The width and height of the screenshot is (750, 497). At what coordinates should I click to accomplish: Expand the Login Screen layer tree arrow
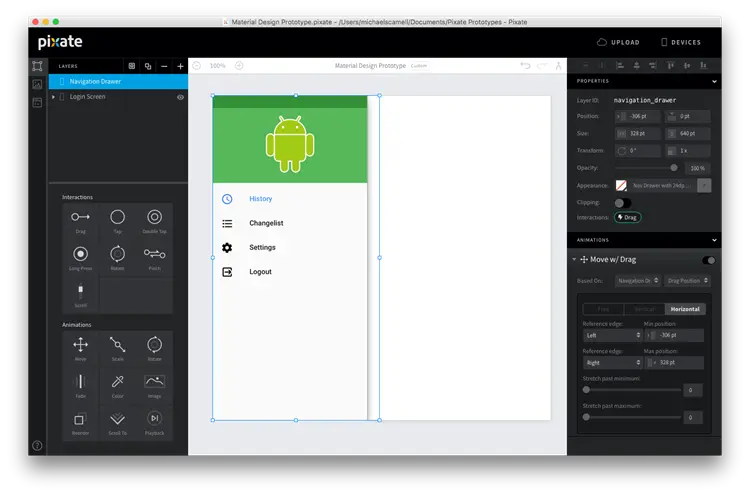coord(54,97)
